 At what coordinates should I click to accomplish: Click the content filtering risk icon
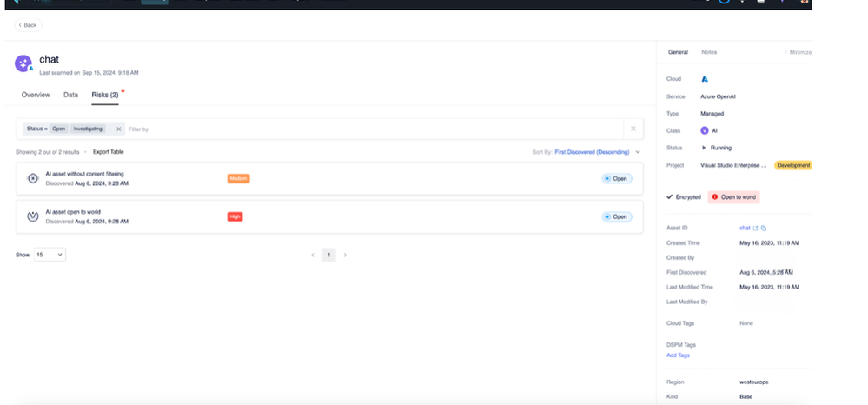(x=33, y=178)
